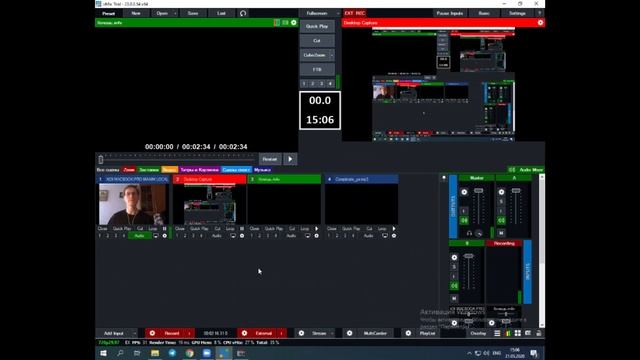Select the first all-inputs category tab
Screen dimensions: 640x360
point(108,170)
